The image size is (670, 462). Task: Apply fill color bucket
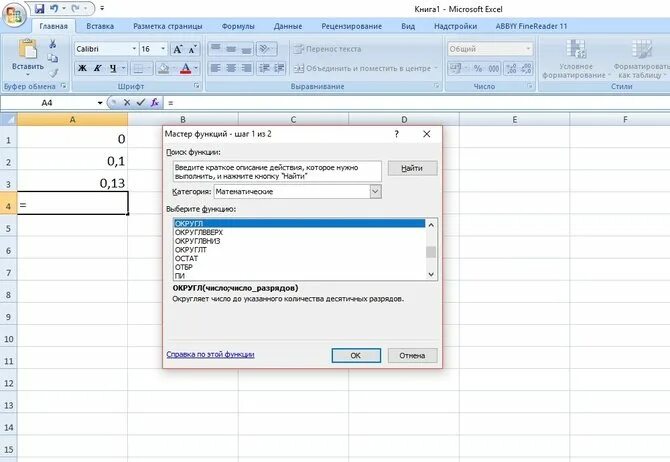point(163,68)
